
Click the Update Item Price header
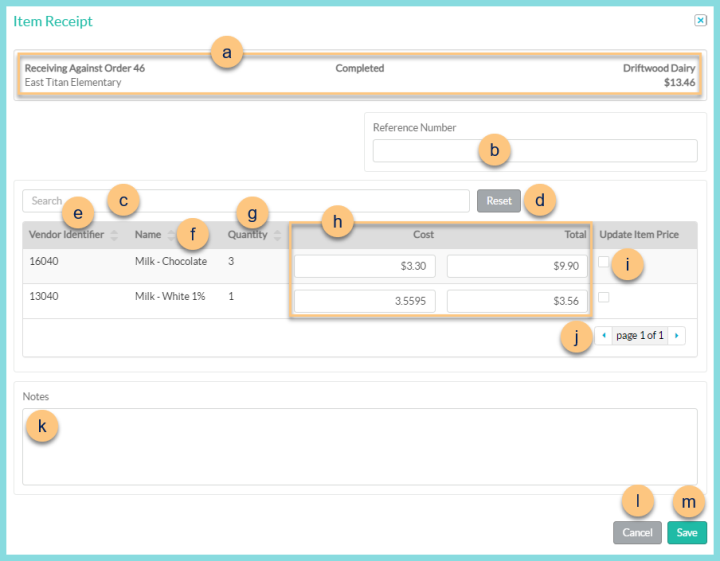[639, 235]
